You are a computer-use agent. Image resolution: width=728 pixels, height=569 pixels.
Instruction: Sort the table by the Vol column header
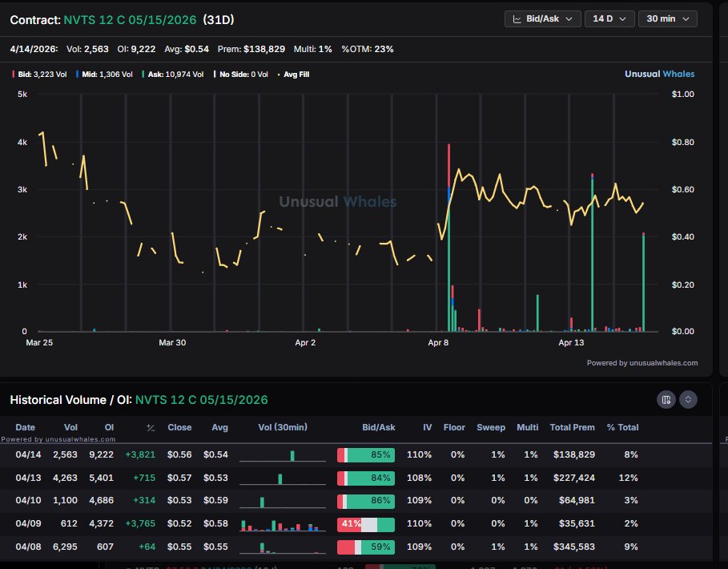pyautogui.click(x=70, y=427)
